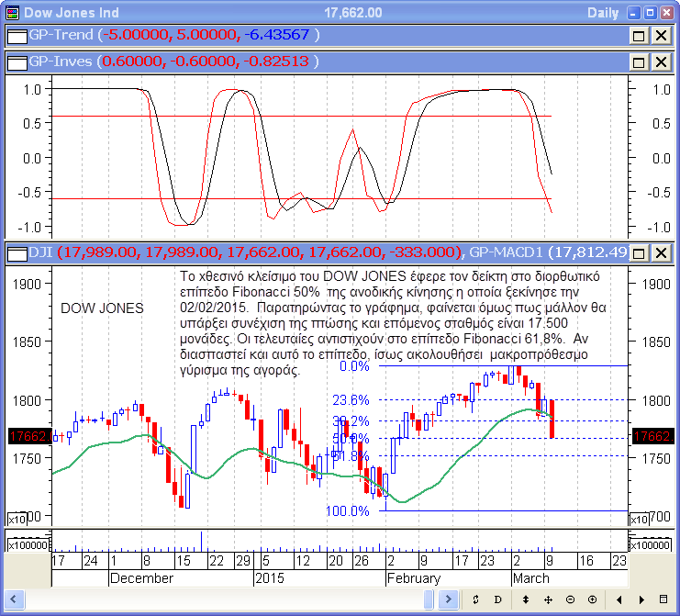Click the December label on time axis

tap(141, 578)
